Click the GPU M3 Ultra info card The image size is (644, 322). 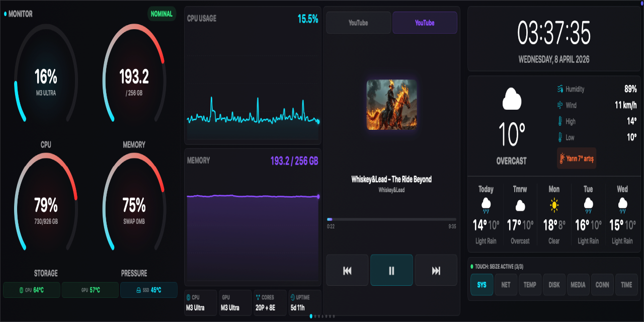pyautogui.click(x=235, y=303)
